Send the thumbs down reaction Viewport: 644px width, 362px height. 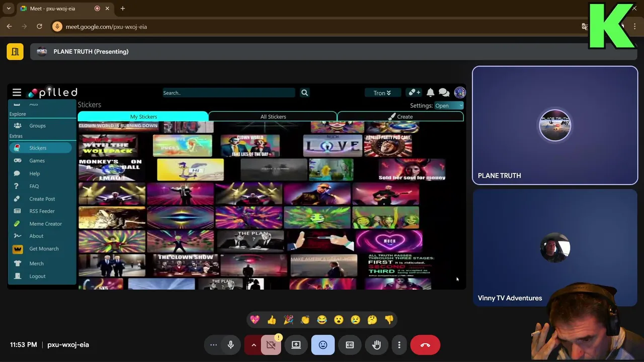pos(389,320)
